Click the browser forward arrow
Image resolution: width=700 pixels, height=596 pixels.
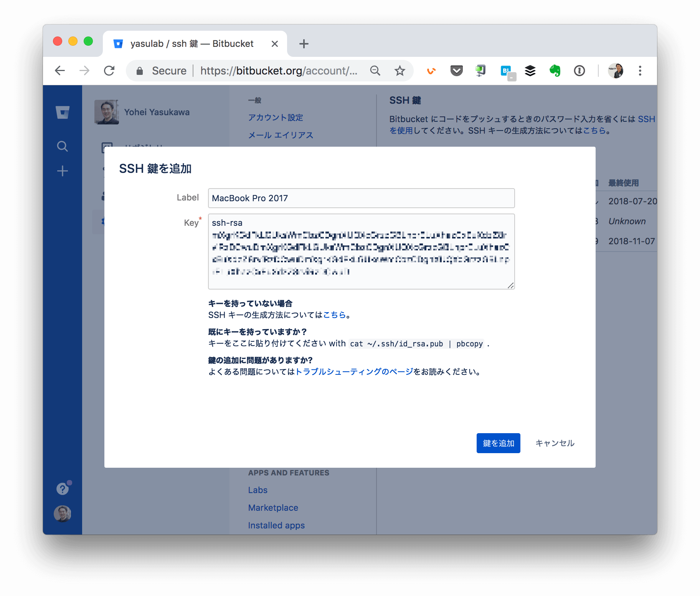[84, 71]
